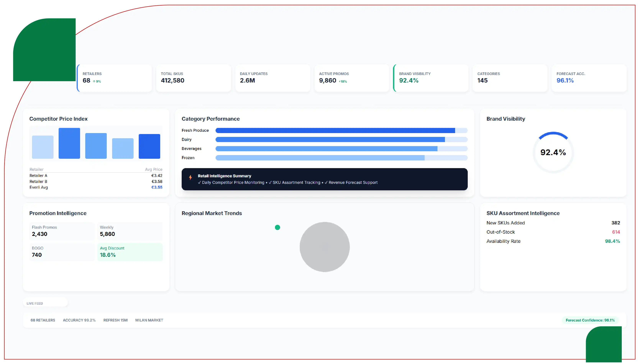Click the 382 new SKUs value
640x364 pixels.
[x=616, y=223]
